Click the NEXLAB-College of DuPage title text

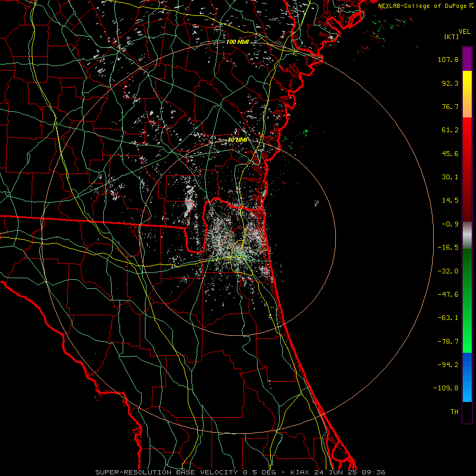pos(423,6)
